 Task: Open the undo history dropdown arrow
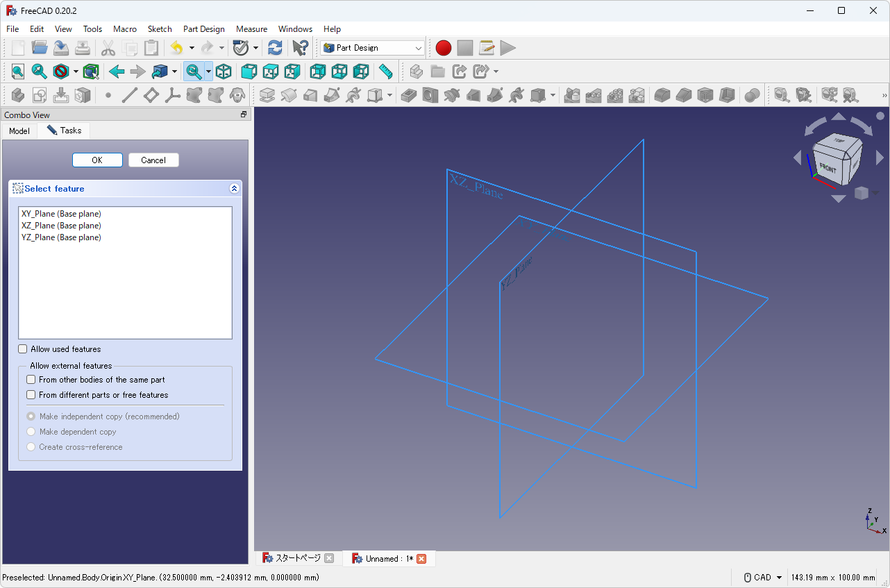click(192, 48)
